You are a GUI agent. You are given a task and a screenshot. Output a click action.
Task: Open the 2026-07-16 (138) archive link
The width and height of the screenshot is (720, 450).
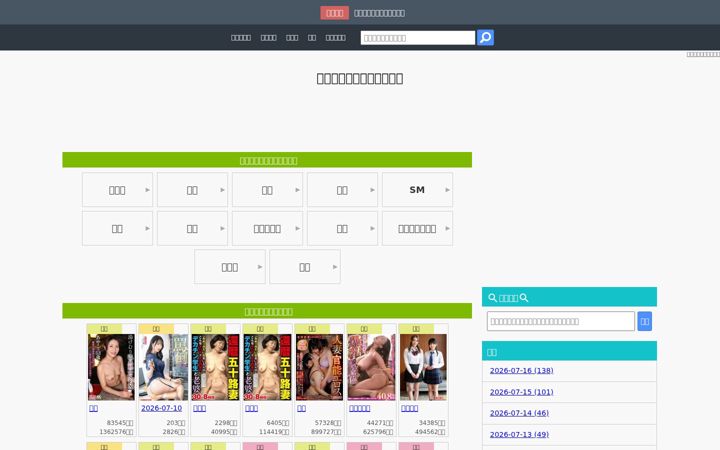(521, 371)
